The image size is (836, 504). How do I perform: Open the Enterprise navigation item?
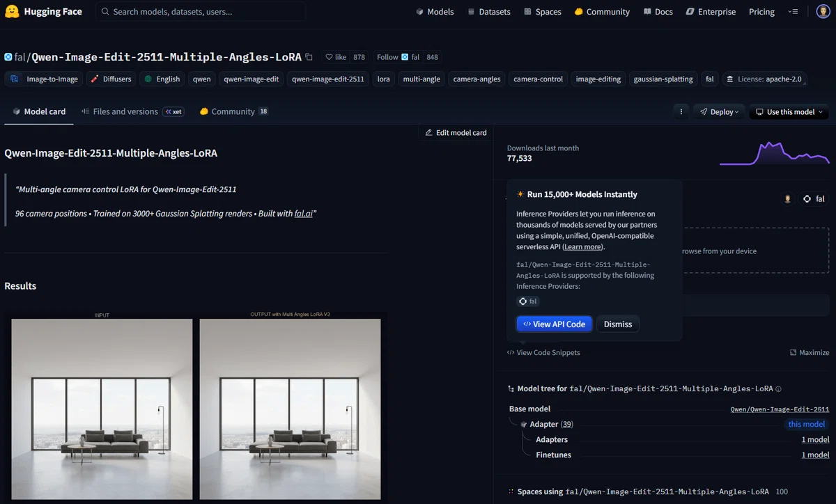[711, 12]
